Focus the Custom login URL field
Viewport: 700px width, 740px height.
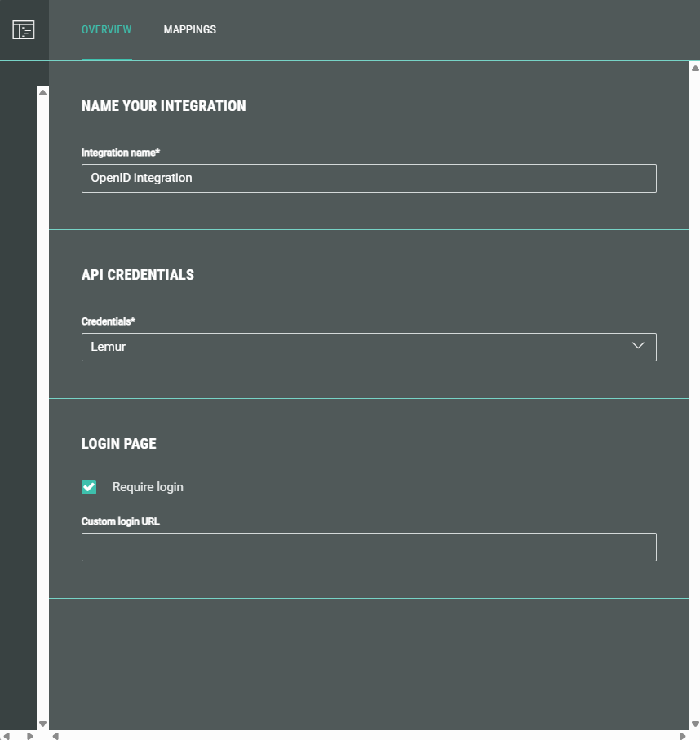(369, 547)
